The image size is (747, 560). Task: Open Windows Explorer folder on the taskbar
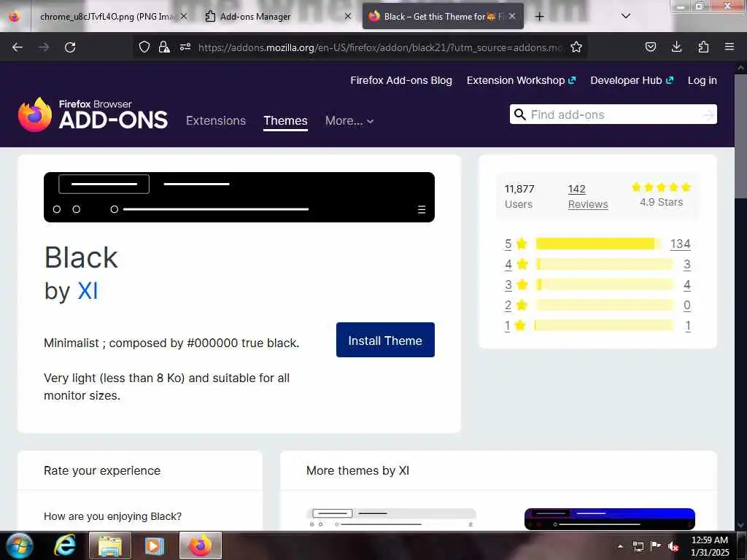[109, 545]
